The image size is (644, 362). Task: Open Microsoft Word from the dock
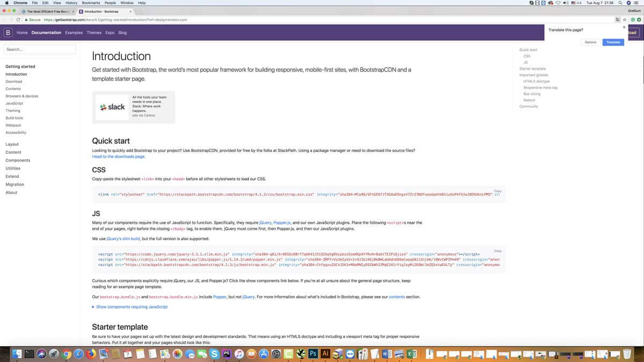387,354
